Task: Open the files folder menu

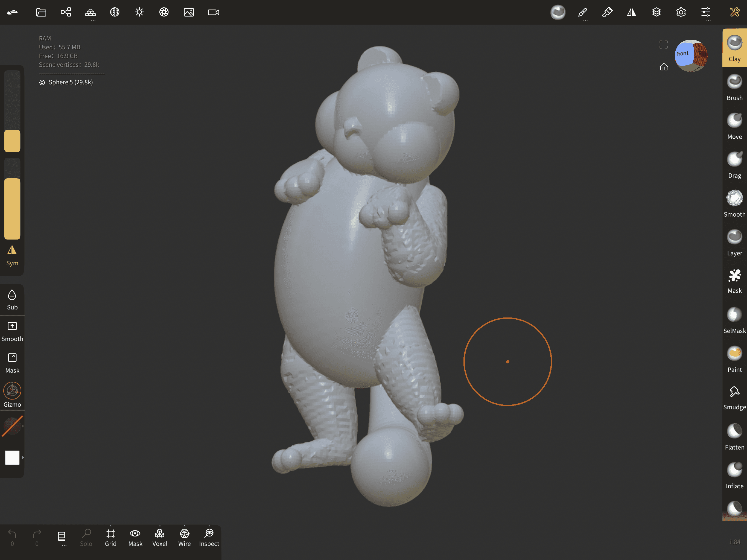Action: coord(41,13)
